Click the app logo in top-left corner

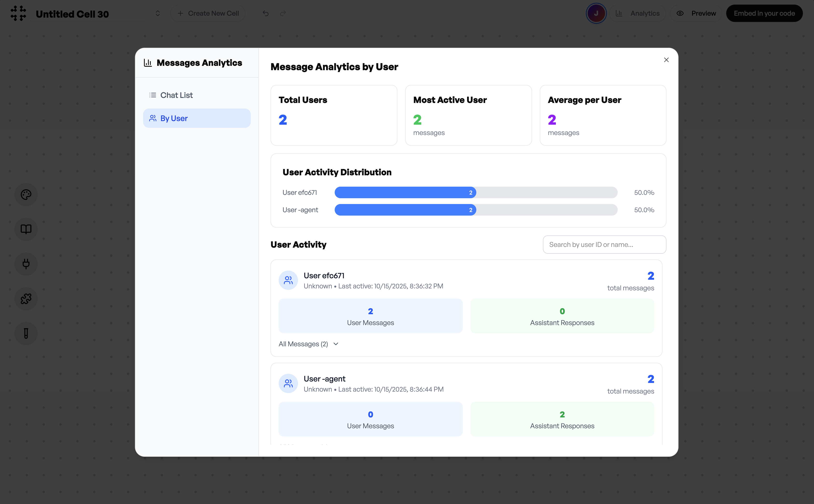[18, 13]
